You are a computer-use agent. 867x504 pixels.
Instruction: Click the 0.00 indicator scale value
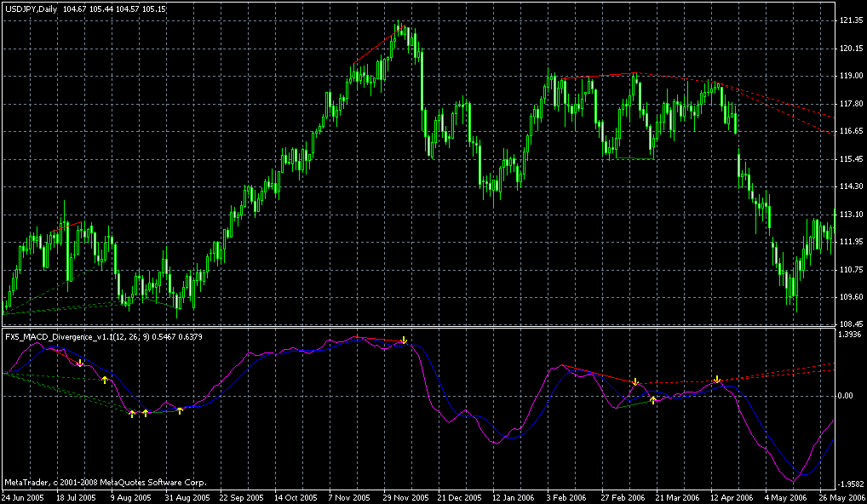click(x=847, y=396)
